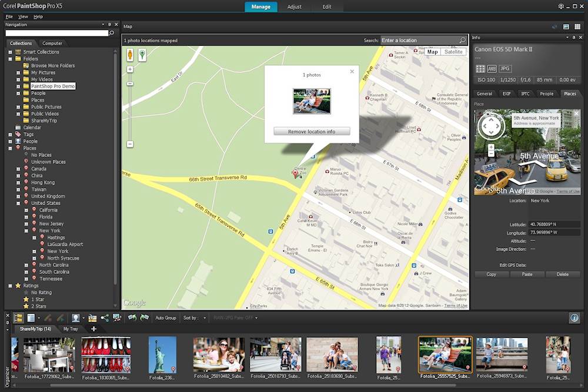Toggle the Navigation palette icon in organizer toolbar
The width and height of the screenshot is (588, 392).
click(18, 318)
